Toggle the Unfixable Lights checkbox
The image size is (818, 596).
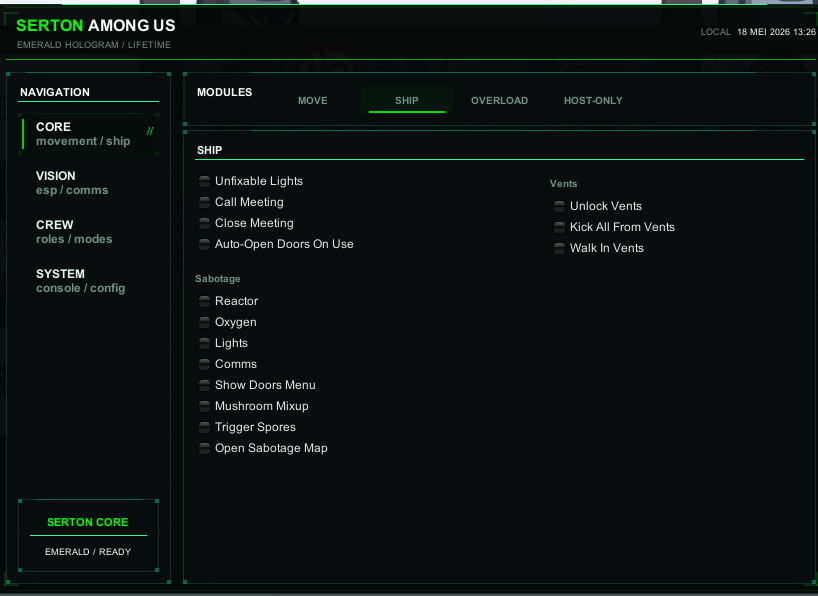(204, 181)
